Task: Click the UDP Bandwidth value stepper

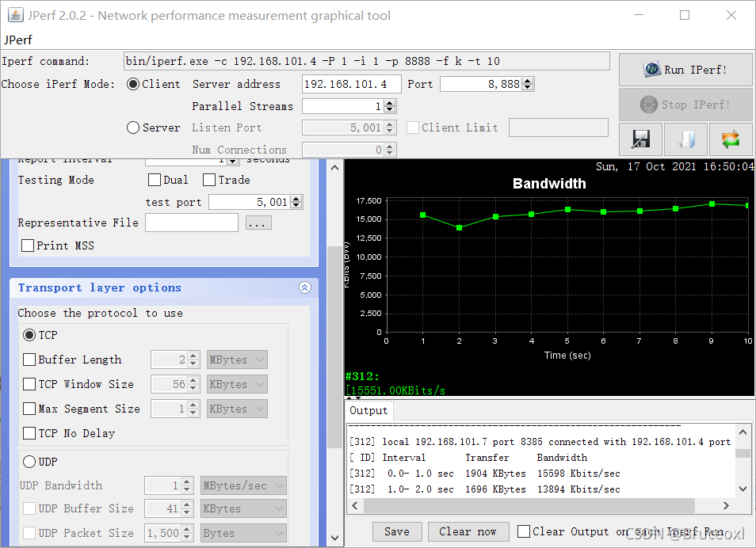Action: pos(186,485)
